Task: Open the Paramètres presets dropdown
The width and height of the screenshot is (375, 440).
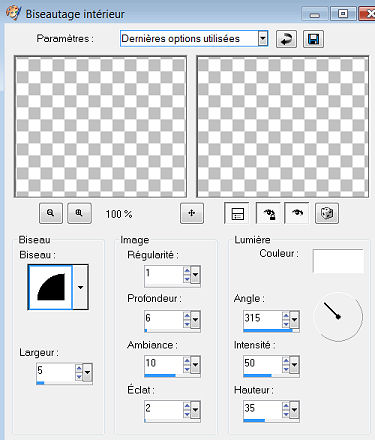Action: tap(263, 39)
